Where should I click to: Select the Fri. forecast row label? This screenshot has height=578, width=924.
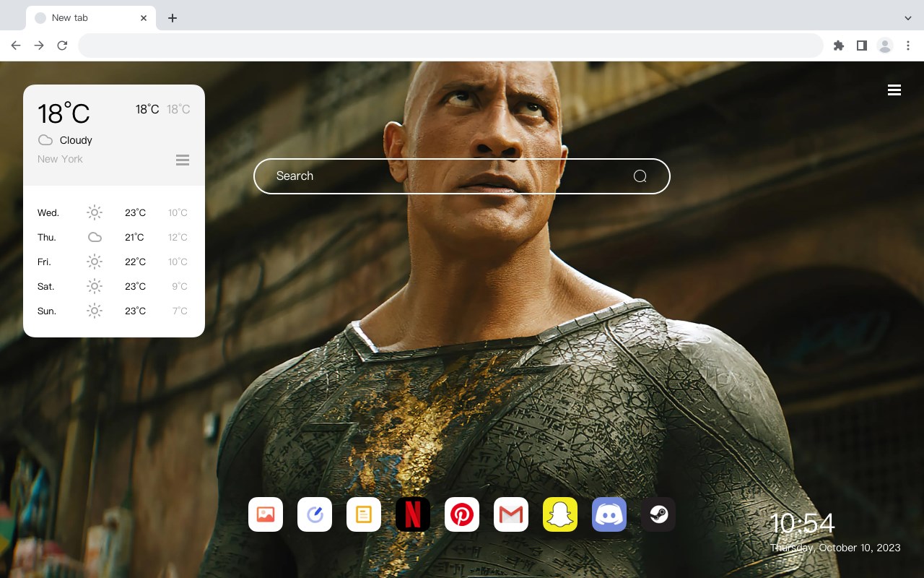pos(44,262)
